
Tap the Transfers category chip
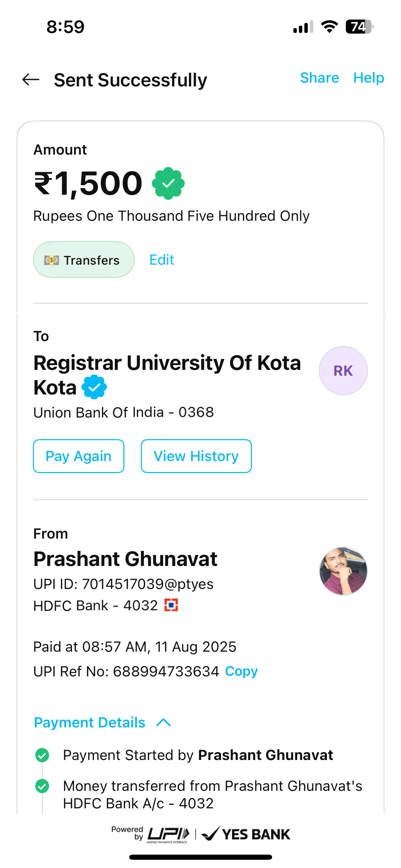(84, 260)
